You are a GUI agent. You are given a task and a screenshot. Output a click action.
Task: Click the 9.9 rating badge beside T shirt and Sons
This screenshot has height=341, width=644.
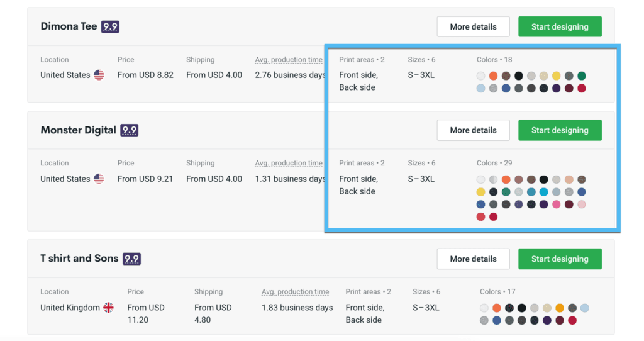131,259
